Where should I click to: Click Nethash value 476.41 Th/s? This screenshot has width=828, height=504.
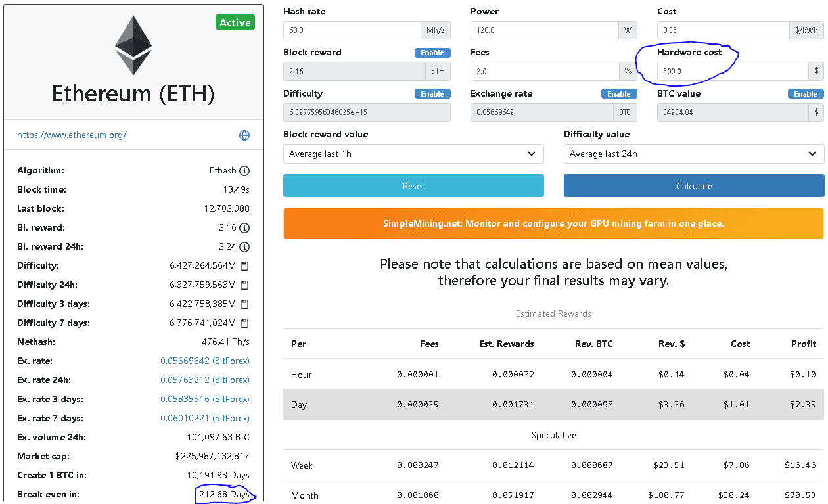pyautogui.click(x=225, y=342)
